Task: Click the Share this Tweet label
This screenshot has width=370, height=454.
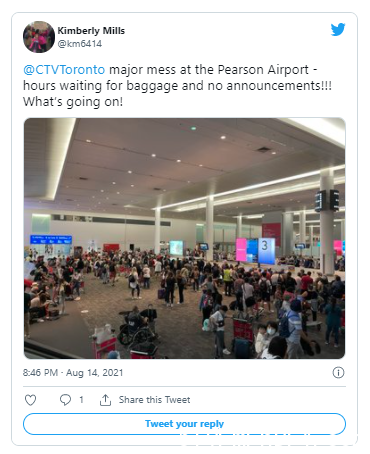Action: 154,400
